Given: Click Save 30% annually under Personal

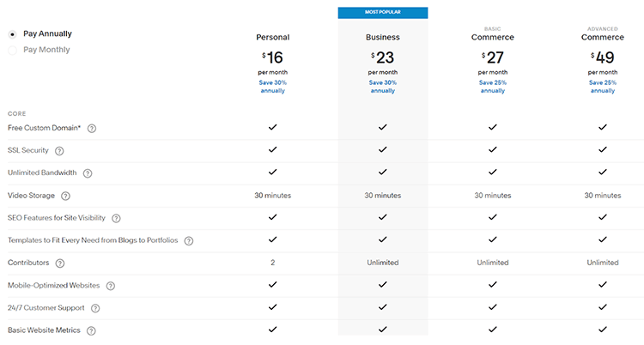Looking at the screenshot, I should [272, 86].
